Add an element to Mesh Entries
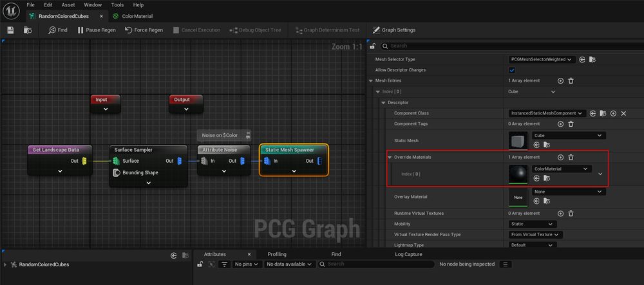Screen dimensions: 644x285 click(x=560, y=81)
